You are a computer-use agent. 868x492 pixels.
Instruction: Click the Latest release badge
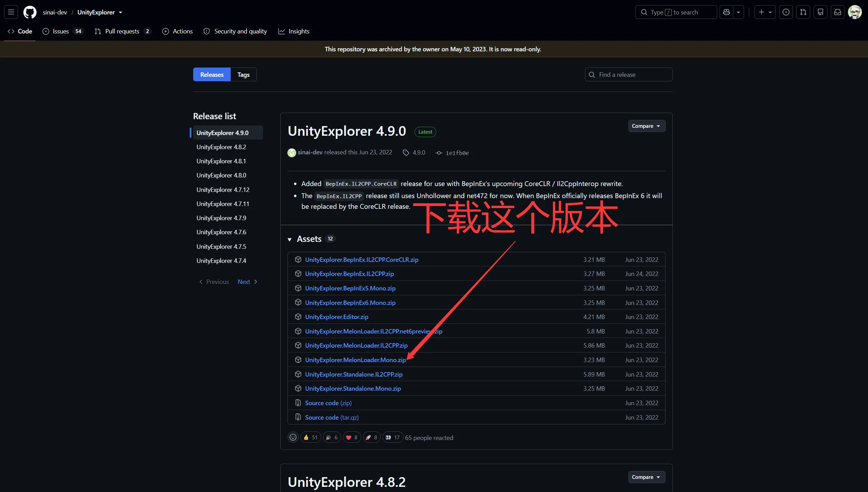[x=425, y=132]
